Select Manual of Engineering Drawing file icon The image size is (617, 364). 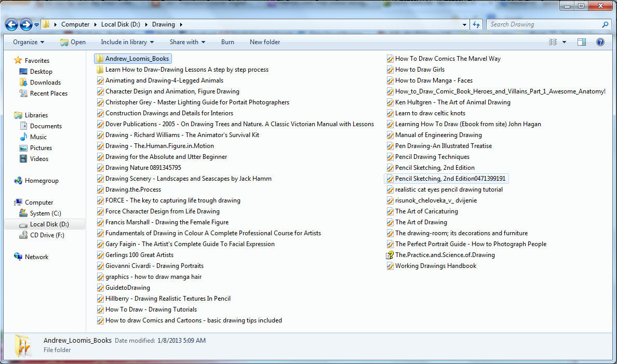point(390,135)
